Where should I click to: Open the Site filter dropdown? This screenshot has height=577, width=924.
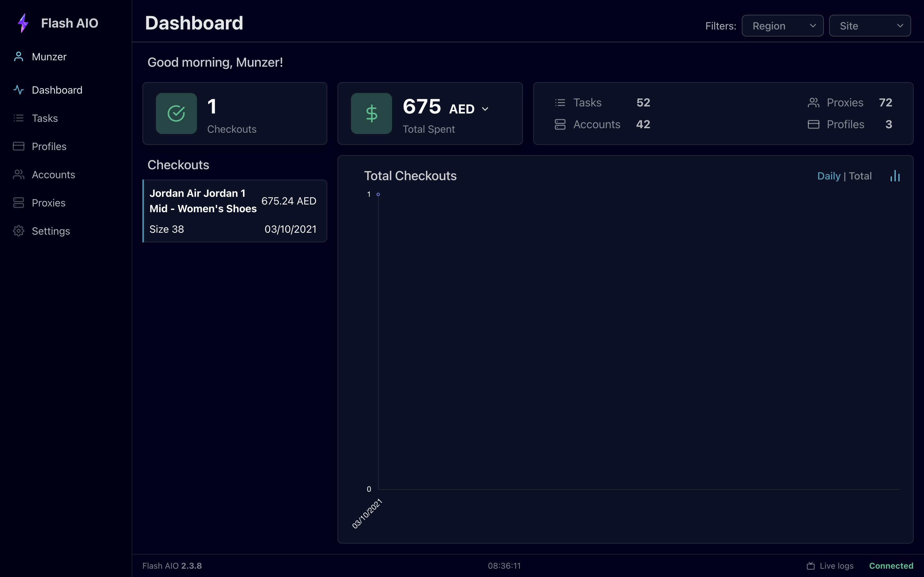click(869, 26)
